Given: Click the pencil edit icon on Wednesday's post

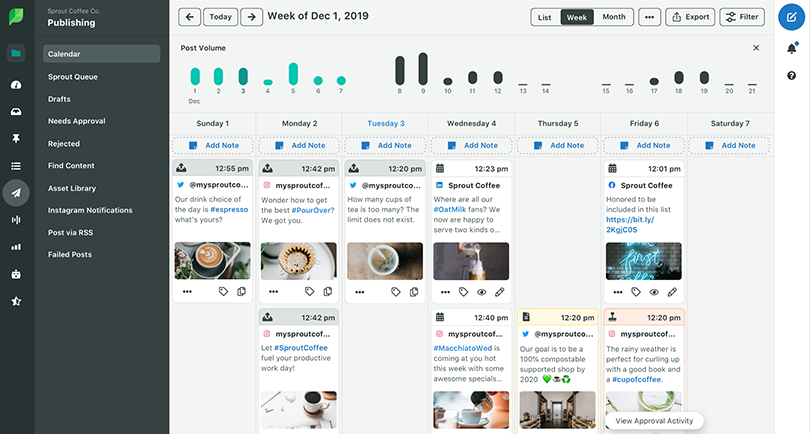Looking at the screenshot, I should coord(500,291).
